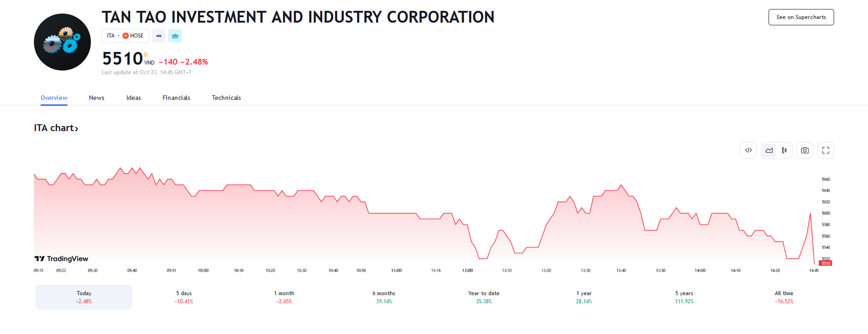Click the gray dash badge icon

tap(159, 36)
